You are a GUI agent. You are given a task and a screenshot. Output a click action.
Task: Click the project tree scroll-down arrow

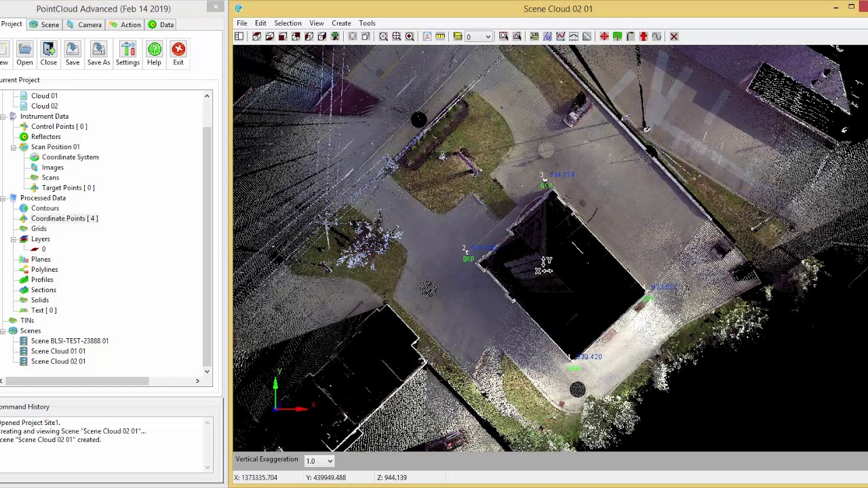coord(207,371)
